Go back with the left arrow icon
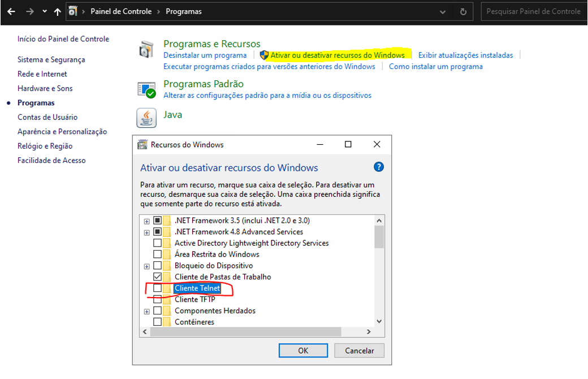 pos(11,11)
